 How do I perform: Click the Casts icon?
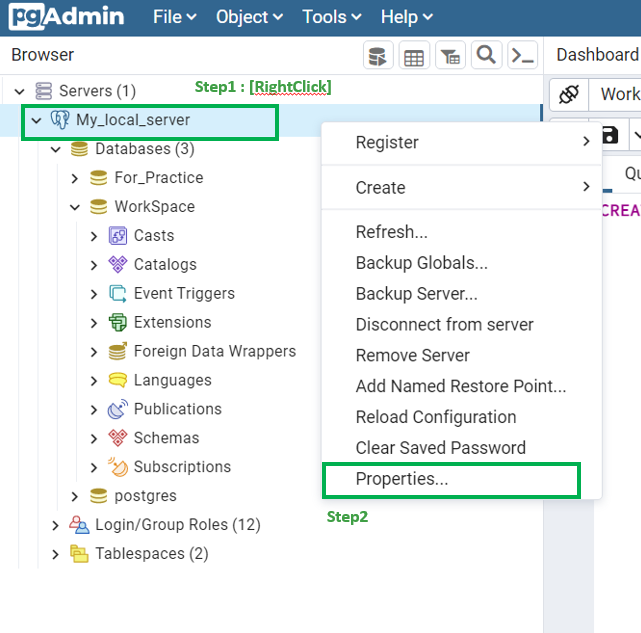(x=118, y=236)
